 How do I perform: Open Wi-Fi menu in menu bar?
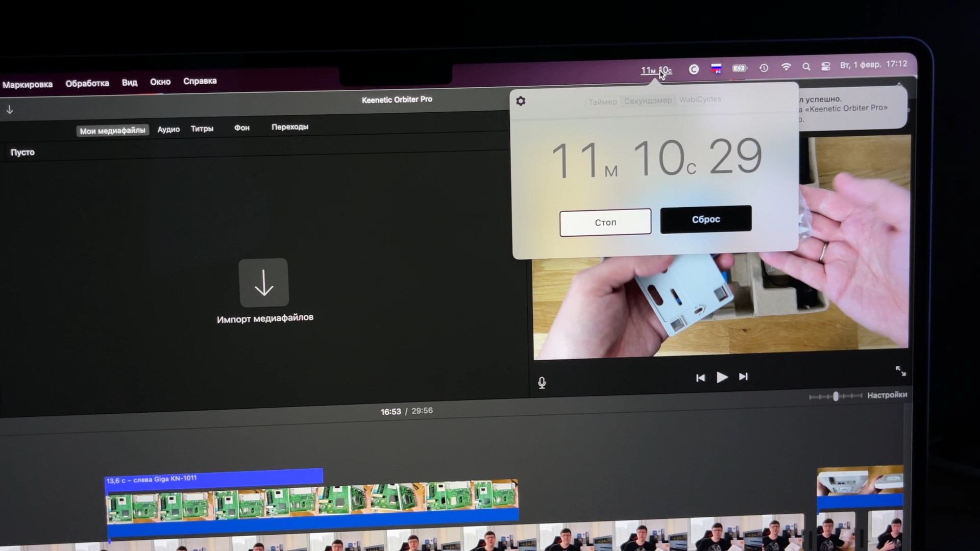tap(786, 67)
